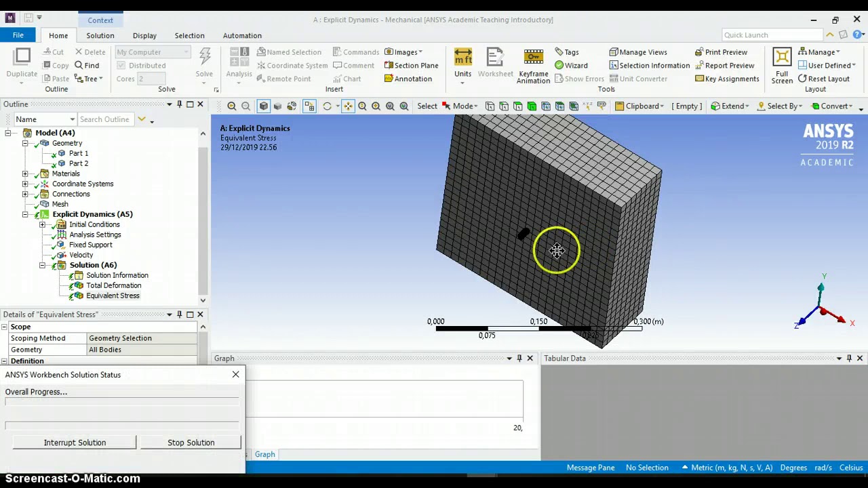Click the Solve lightning icon

204,63
